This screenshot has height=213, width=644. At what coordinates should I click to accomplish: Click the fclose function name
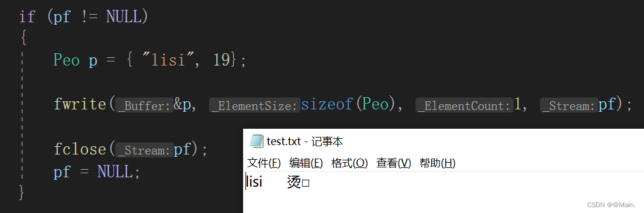click(80, 149)
